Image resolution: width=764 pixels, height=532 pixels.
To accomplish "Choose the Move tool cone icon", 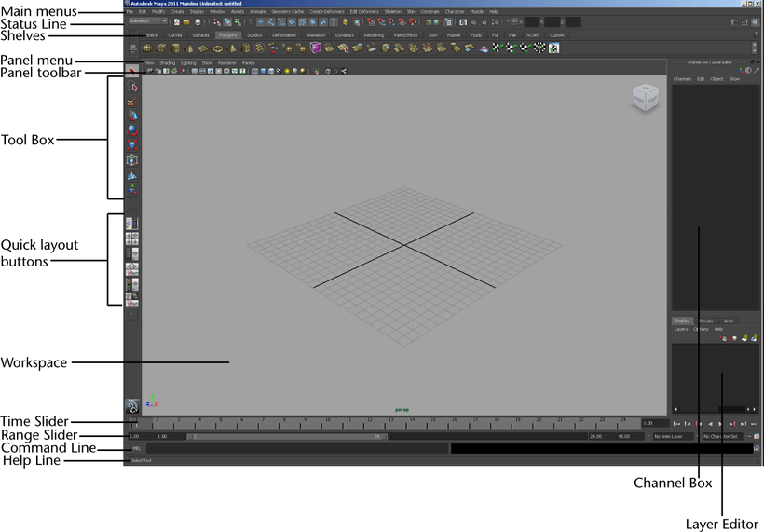I will 132,116.
